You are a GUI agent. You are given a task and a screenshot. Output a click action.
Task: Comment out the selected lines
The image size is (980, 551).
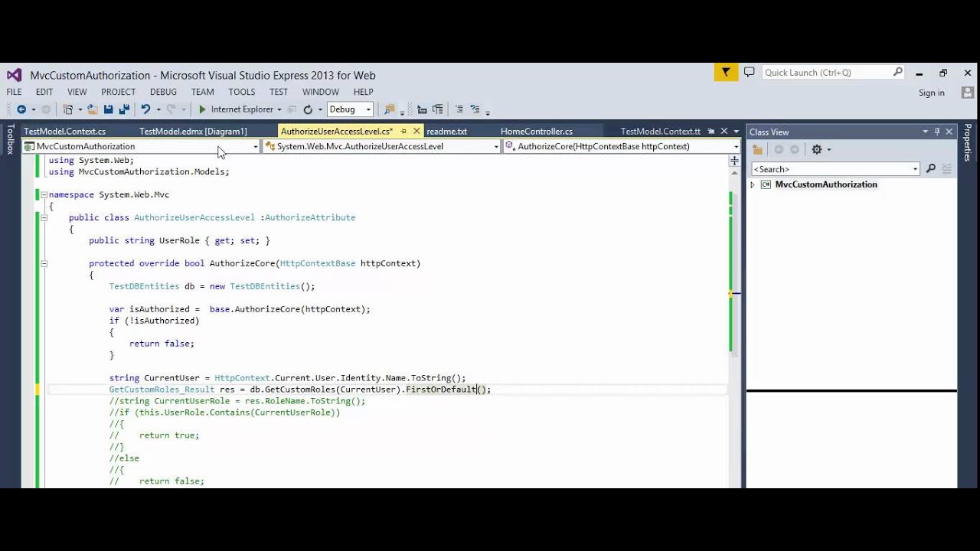459,109
